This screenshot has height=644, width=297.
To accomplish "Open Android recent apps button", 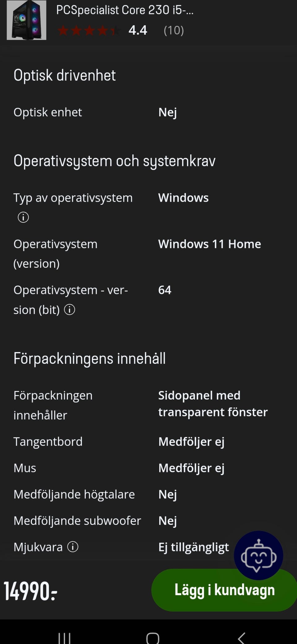I will coord(64,638).
